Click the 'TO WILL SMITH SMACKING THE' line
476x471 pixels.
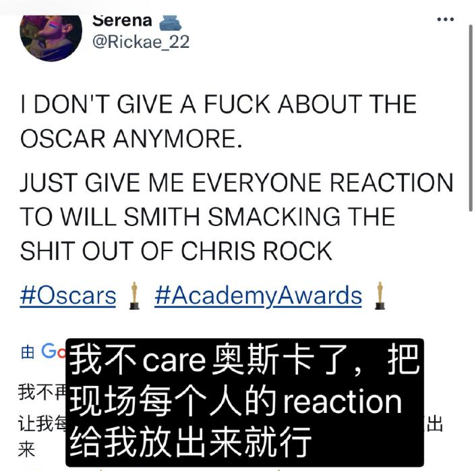click(208, 217)
